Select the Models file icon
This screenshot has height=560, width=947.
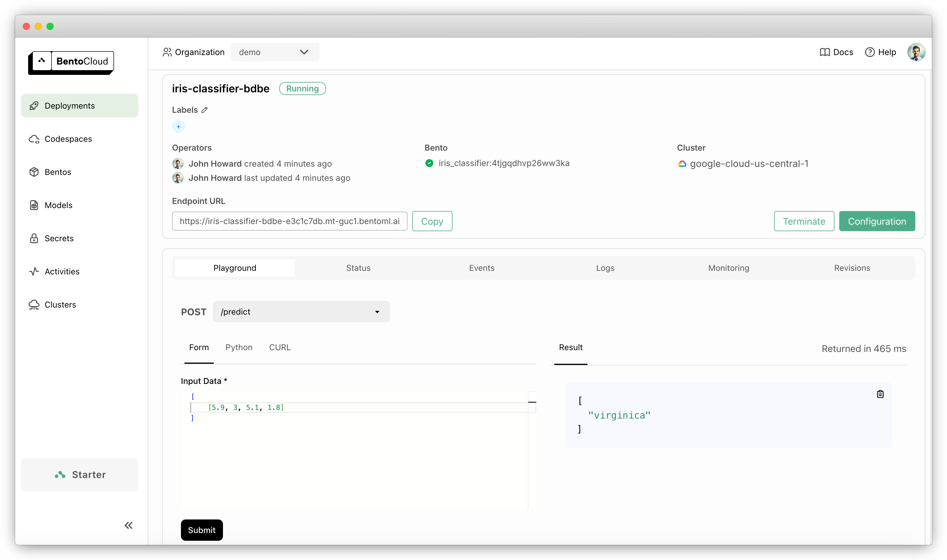click(34, 205)
